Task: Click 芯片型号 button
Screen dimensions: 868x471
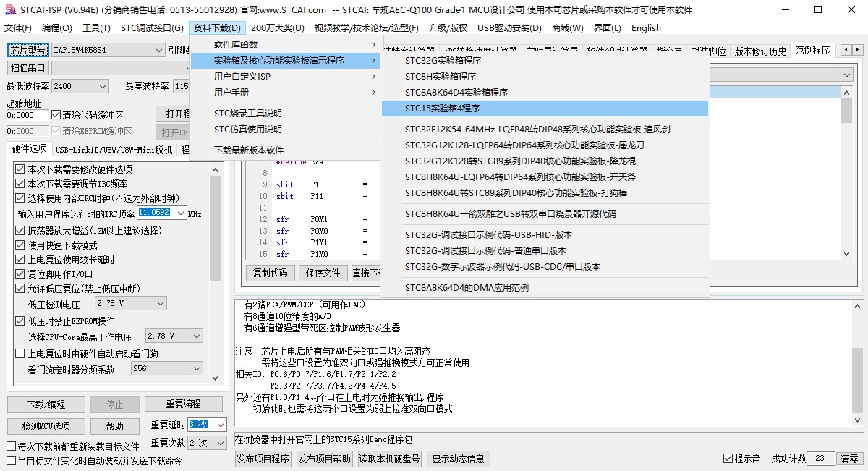Action: click(x=28, y=50)
